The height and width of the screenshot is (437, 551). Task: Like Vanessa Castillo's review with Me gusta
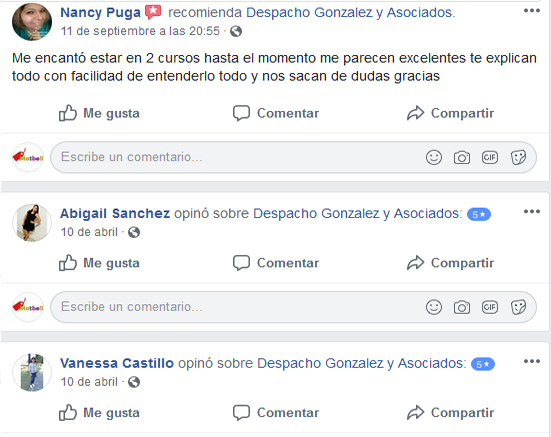tap(99, 412)
